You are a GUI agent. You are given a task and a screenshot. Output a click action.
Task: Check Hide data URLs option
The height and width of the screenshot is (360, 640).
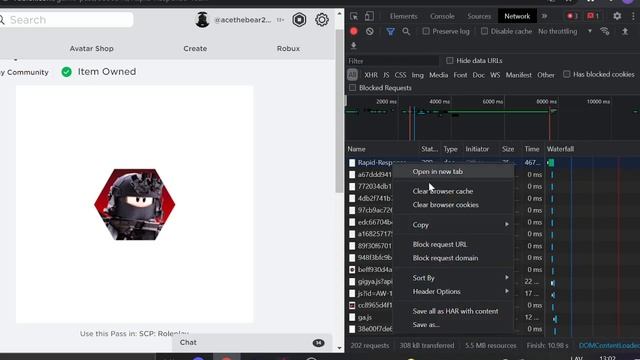click(450, 61)
